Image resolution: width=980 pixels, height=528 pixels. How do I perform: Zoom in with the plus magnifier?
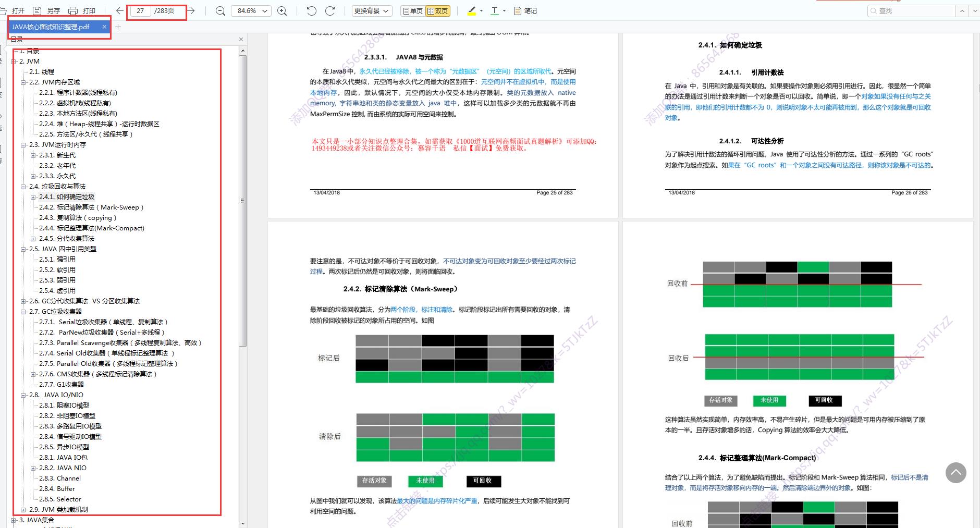click(x=282, y=11)
